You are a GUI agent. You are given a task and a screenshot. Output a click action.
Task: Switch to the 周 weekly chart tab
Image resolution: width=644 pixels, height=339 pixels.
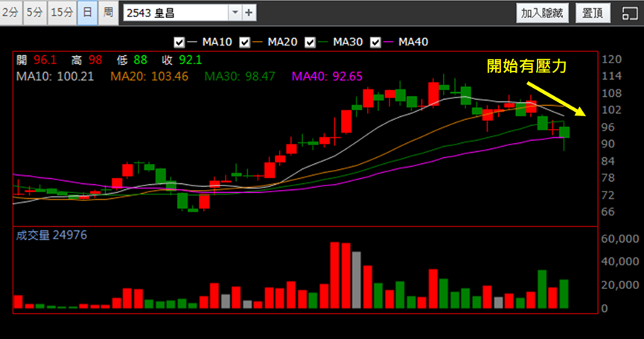click(108, 13)
